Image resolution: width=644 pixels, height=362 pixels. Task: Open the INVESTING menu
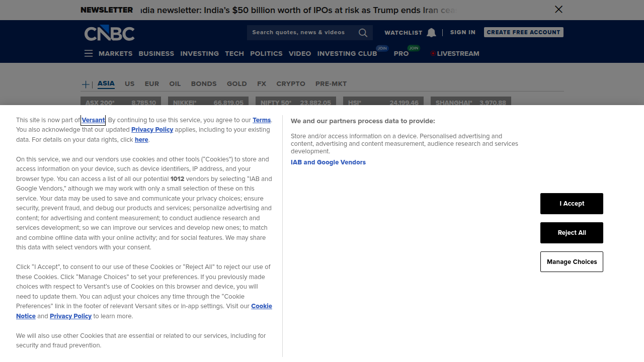click(200, 54)
